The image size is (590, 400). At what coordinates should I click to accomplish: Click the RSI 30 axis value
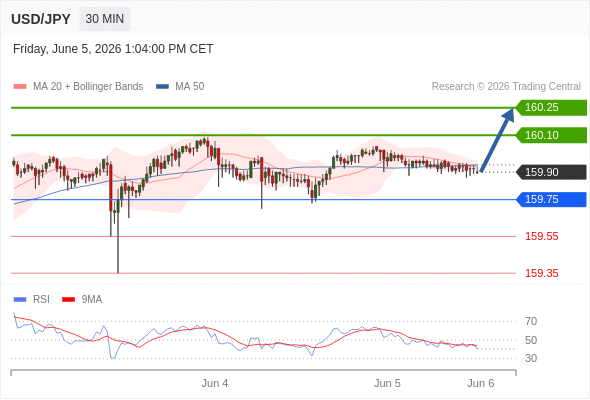tap(531, 358)
